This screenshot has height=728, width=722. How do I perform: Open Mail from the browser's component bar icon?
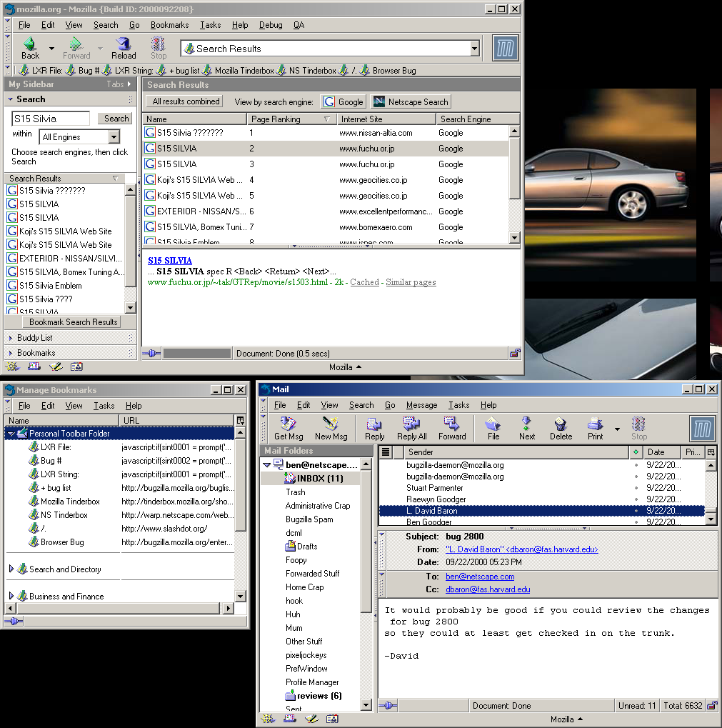click(34, 367)
